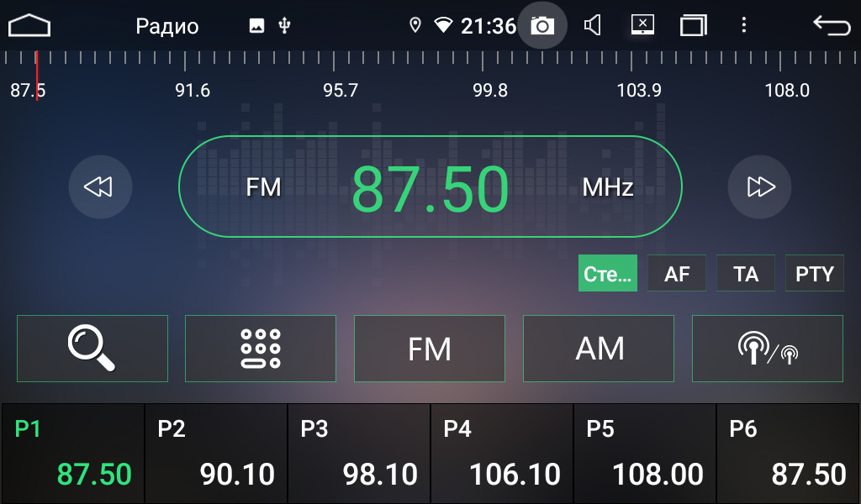Turn off the screen display icon
861x504 pixels.
(x=642, y=26)
